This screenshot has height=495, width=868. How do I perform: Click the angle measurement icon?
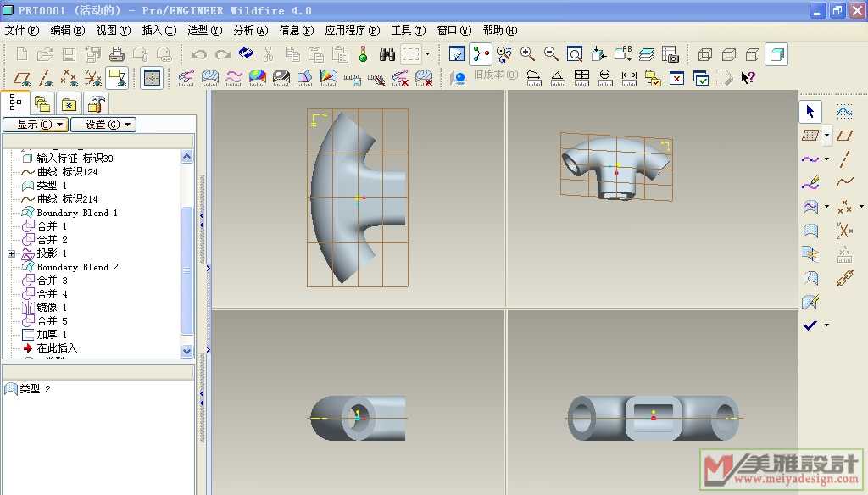(x=558, y=78)
